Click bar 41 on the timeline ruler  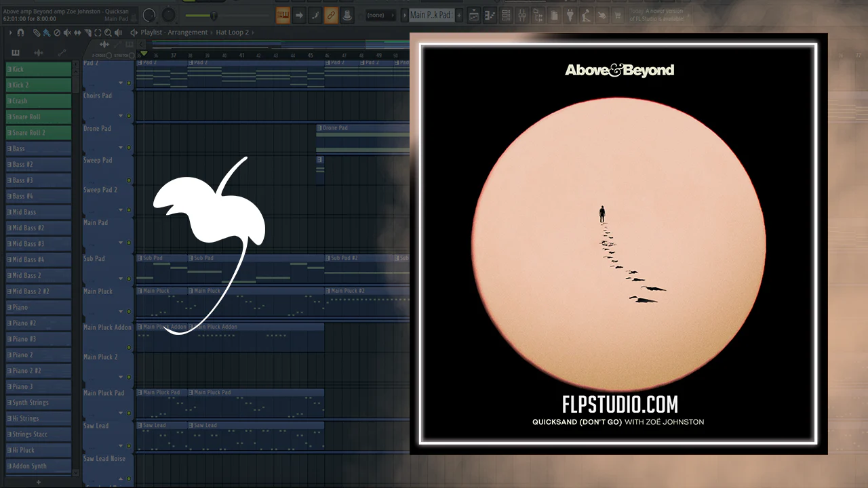coord(243,56)
